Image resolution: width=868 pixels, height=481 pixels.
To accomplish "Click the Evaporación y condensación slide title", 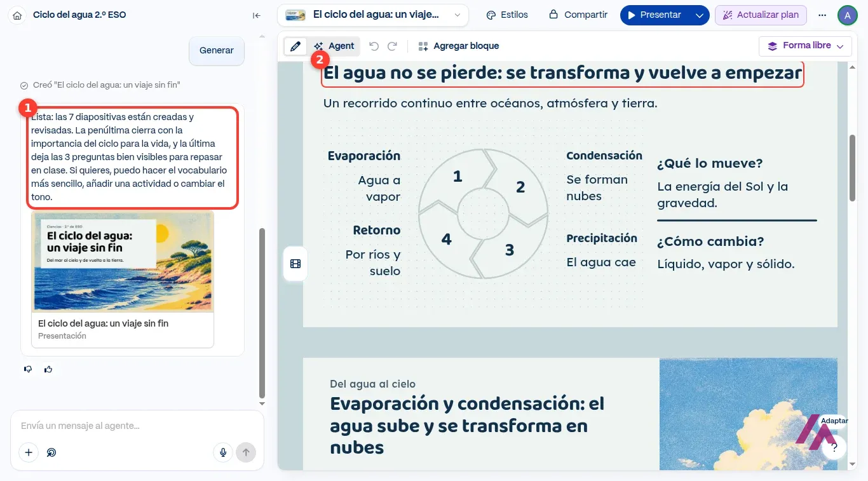I will [467, 425].
